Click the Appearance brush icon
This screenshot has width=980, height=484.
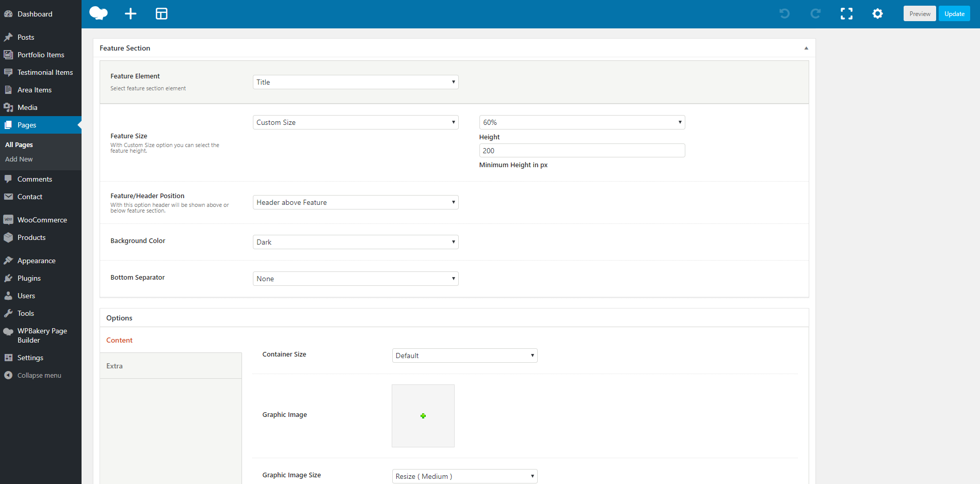click(x=8, y=261)
